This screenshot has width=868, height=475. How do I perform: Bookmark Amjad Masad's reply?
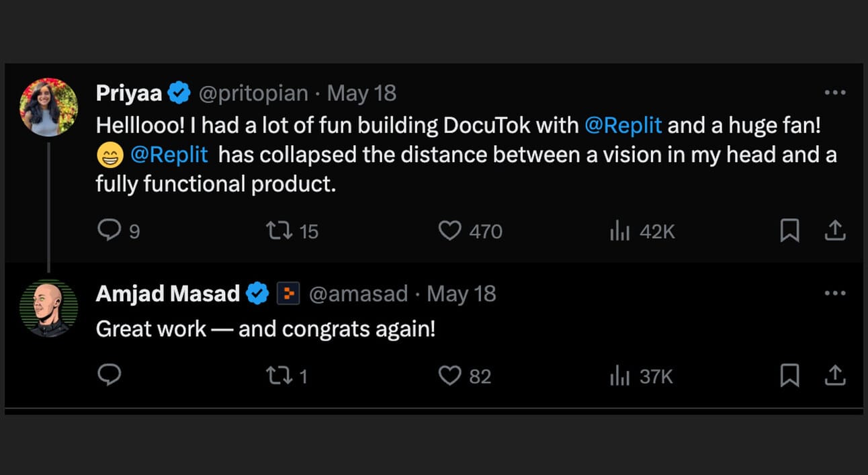click(789, 376)
